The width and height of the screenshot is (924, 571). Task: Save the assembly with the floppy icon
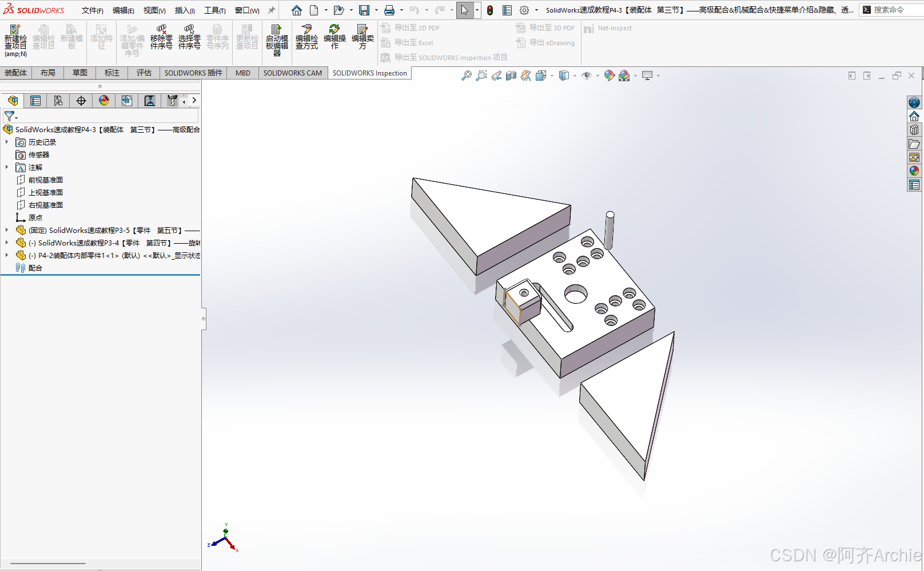point(364,10)
